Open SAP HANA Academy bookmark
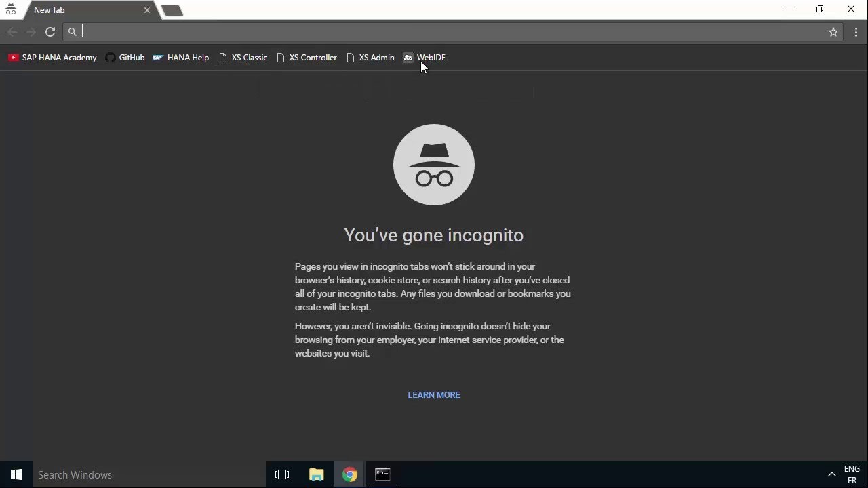The height and width of the screenshot is (488, 868). [x=52, y=58]
